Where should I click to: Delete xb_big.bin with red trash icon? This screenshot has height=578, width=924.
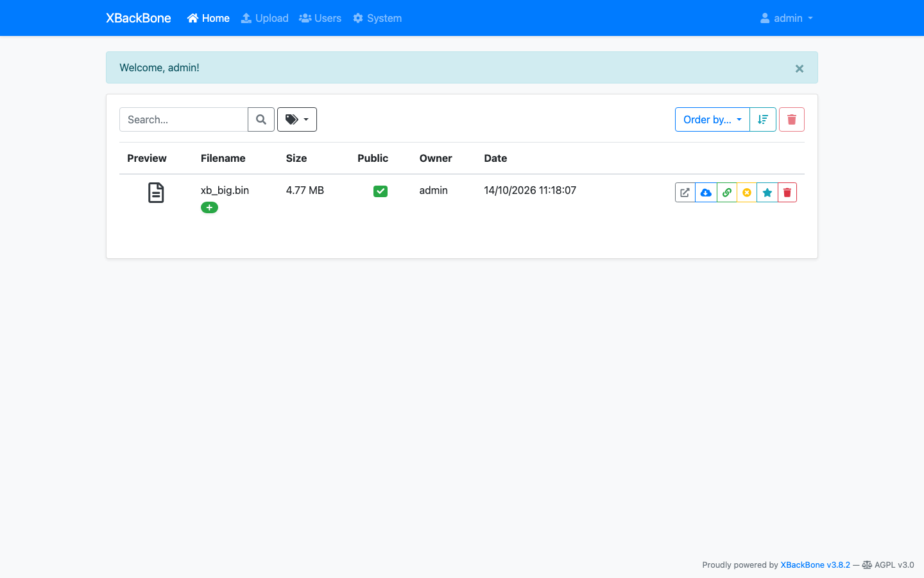[x=787, y=193]
